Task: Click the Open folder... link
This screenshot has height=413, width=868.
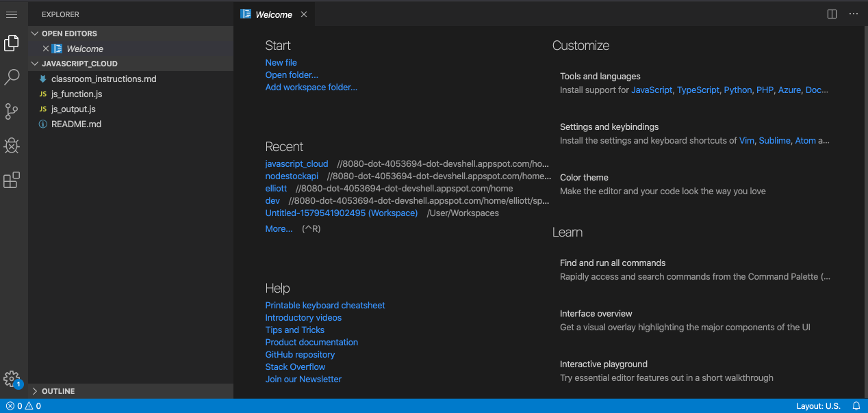Action: point(292,75)
